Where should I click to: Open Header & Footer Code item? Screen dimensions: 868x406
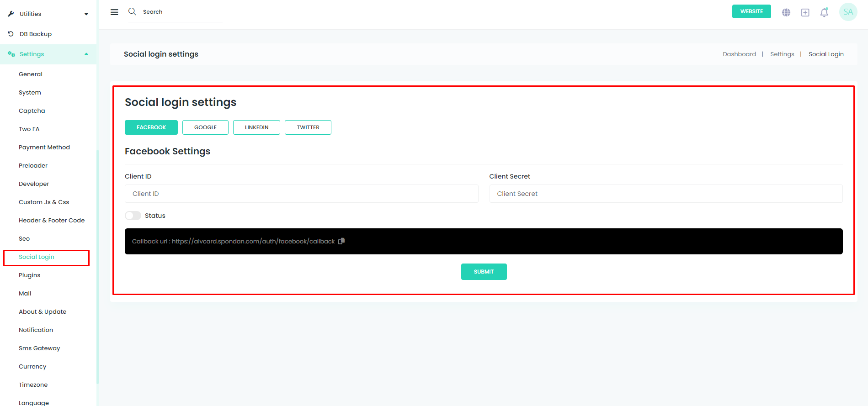(52, 220)
